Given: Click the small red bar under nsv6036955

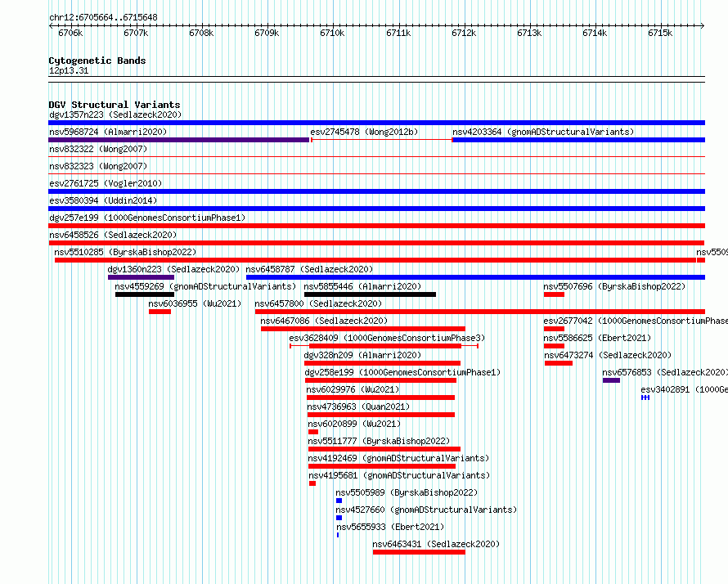Looking at the screenshot, I should [x=160, y=312].
